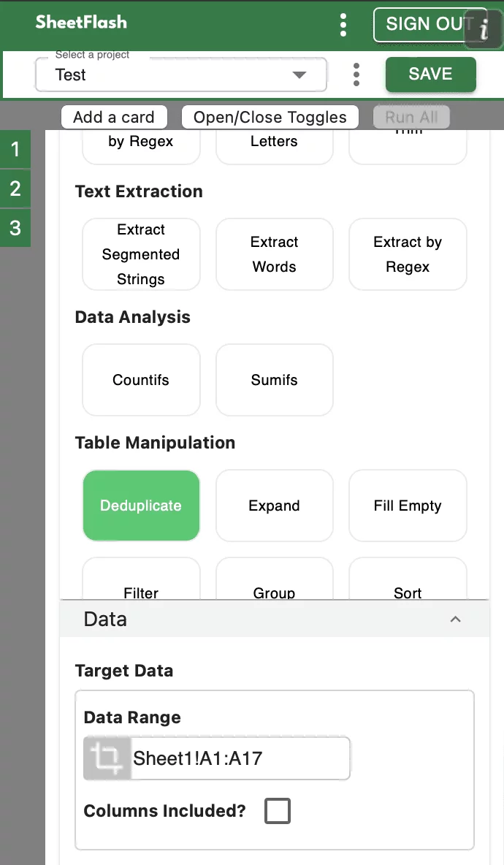Collapse the Data section chevron

pos(455,620)
